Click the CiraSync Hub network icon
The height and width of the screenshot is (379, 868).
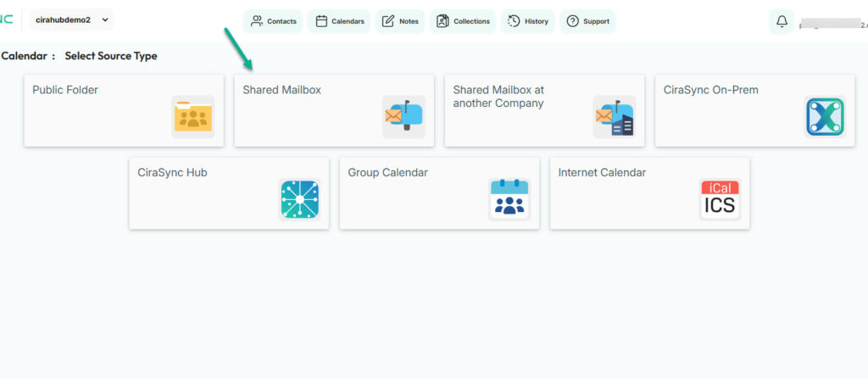[x=299, y=199]
